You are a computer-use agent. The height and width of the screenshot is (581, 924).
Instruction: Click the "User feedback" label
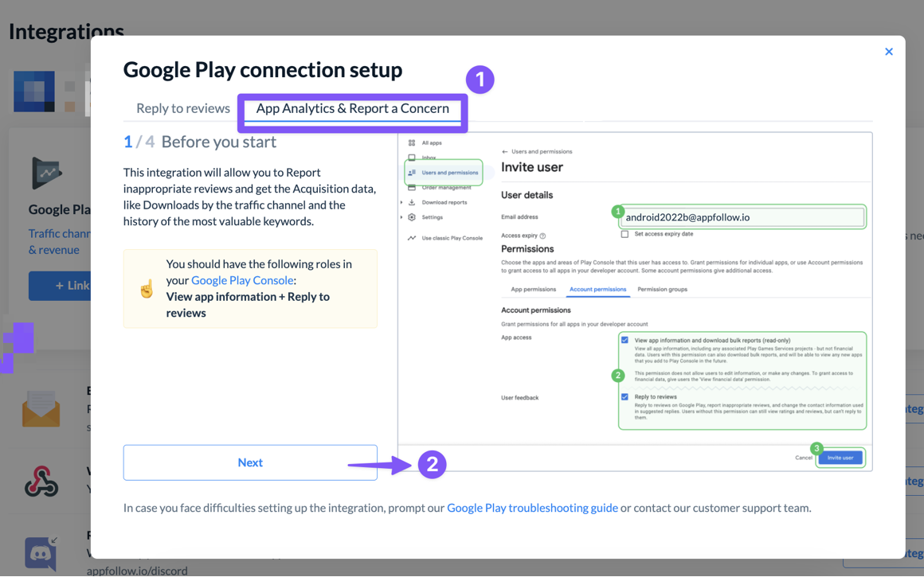tap(519, 398)
